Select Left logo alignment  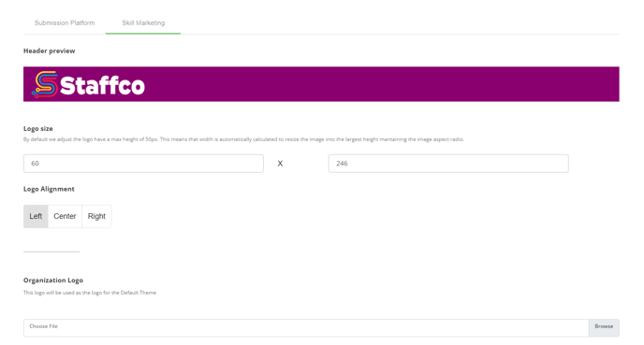[36, 216]
